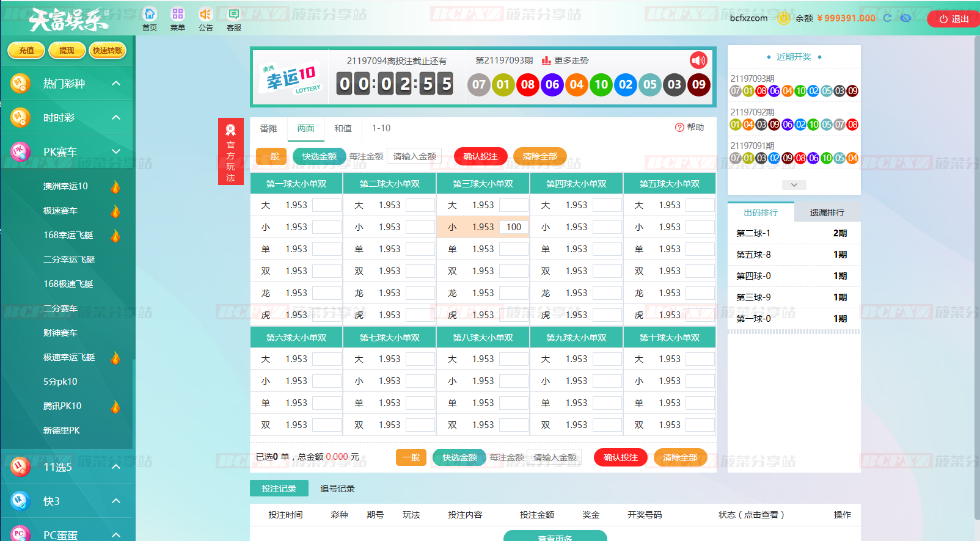Image resolution: width=980 pixels, height=541 pixels.
Task: Click the 每注金额 amount input field at top
Action: pyautogui.click(x=414, y=156)
